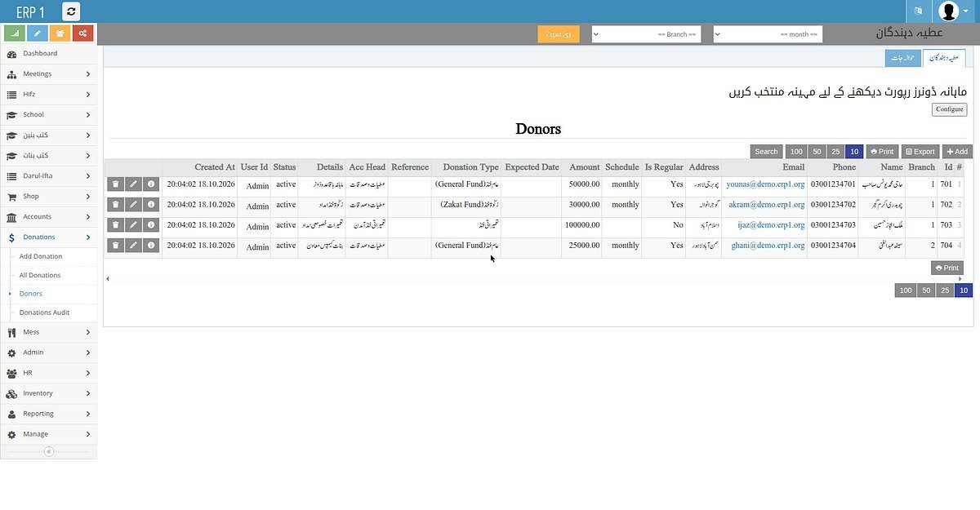The width and height of the screenshot is (980, 510).
Task: Click the Search button above table
Action: point(766,152)
